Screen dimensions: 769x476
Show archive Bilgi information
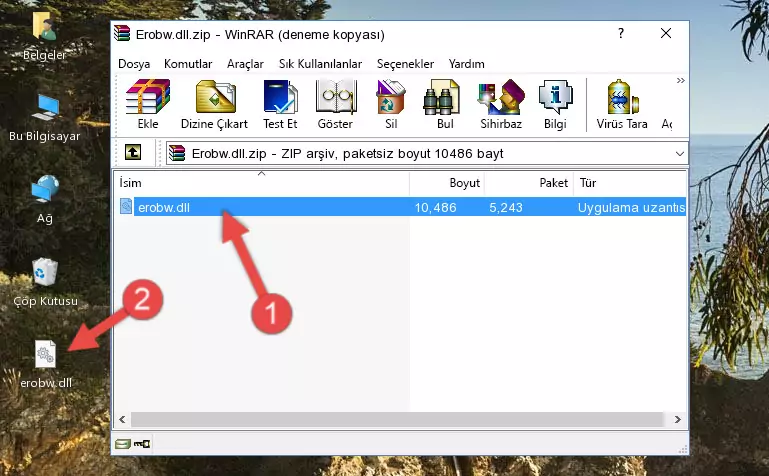555,104
